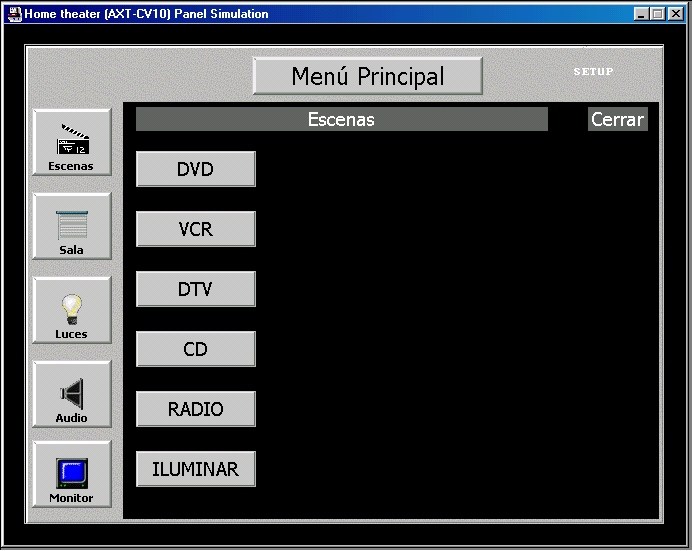
Task: Click the Escenas panel header bar
Action: point(341,120)
